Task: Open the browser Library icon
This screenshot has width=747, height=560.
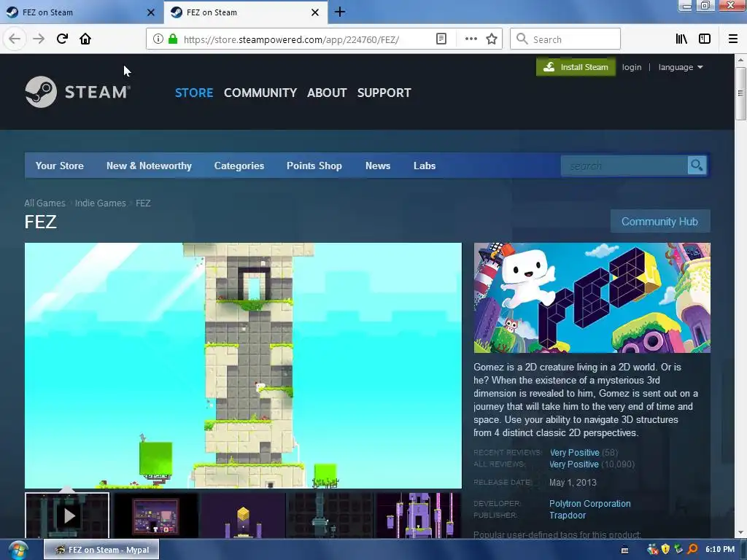Action: [x=681, y=39]
